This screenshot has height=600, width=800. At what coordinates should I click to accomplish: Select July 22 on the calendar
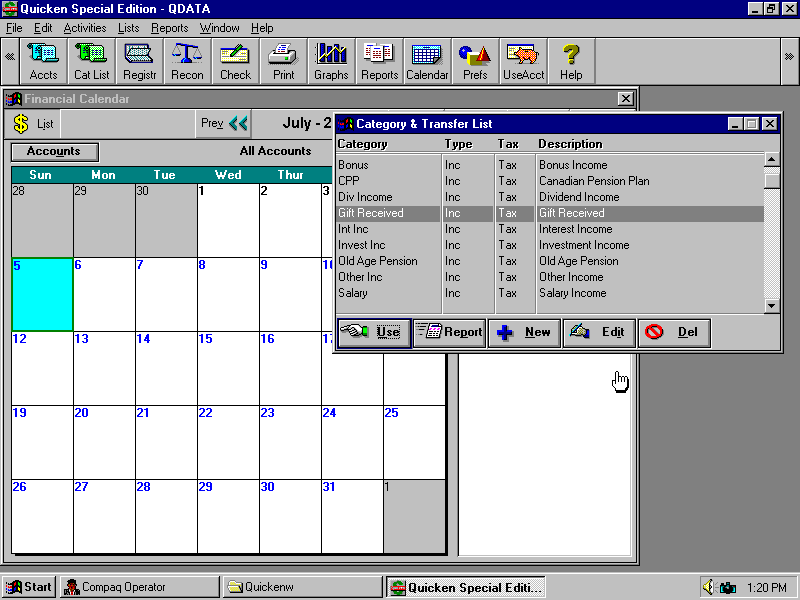pyautogui.click(x=228, y=442)
